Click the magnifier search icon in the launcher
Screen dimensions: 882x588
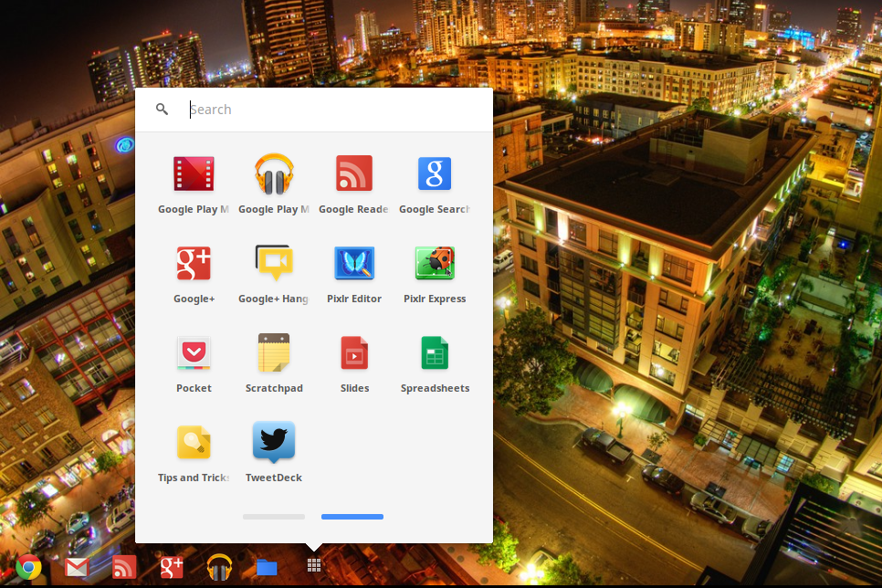tap(162, 110)
